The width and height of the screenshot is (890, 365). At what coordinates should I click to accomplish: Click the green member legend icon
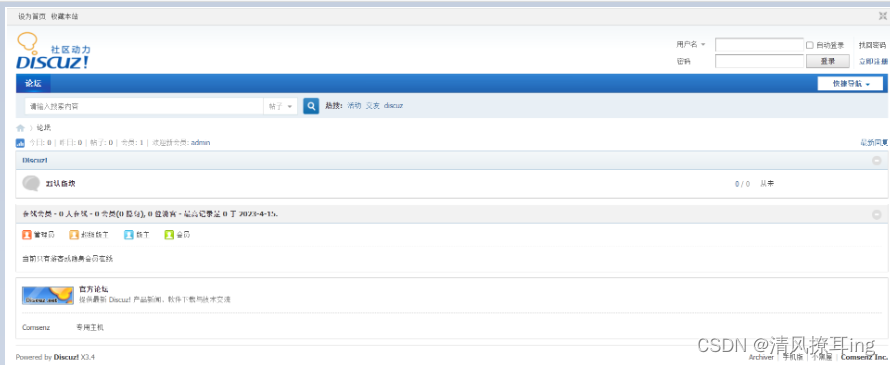pyautogui.click(x=169, y=234)
